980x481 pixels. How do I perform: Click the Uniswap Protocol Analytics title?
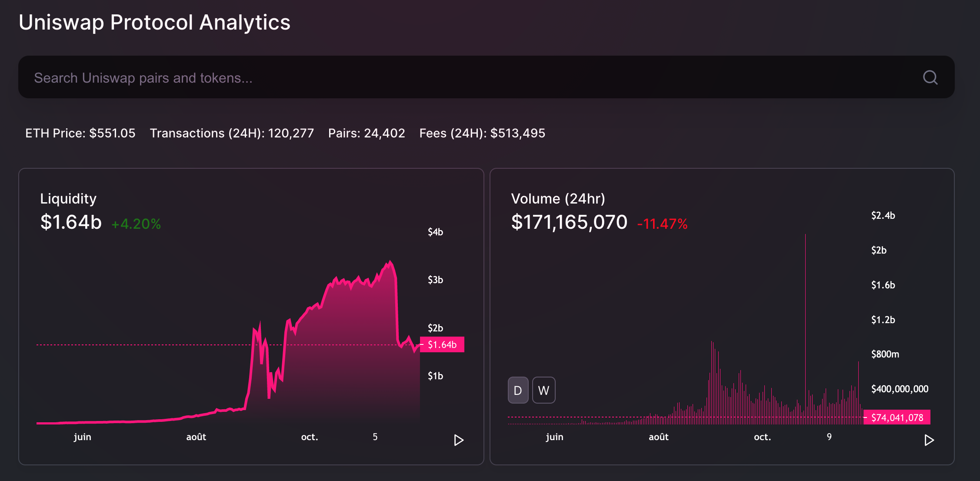(x=154, y=22)
